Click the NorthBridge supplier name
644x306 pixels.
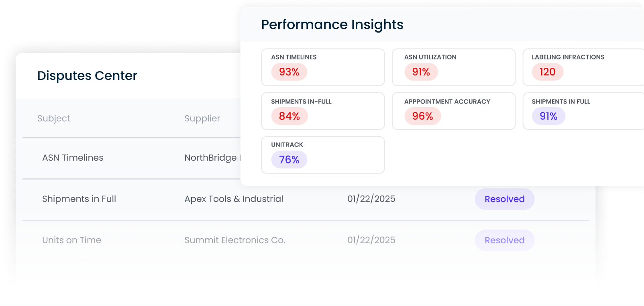click(211, 158)
